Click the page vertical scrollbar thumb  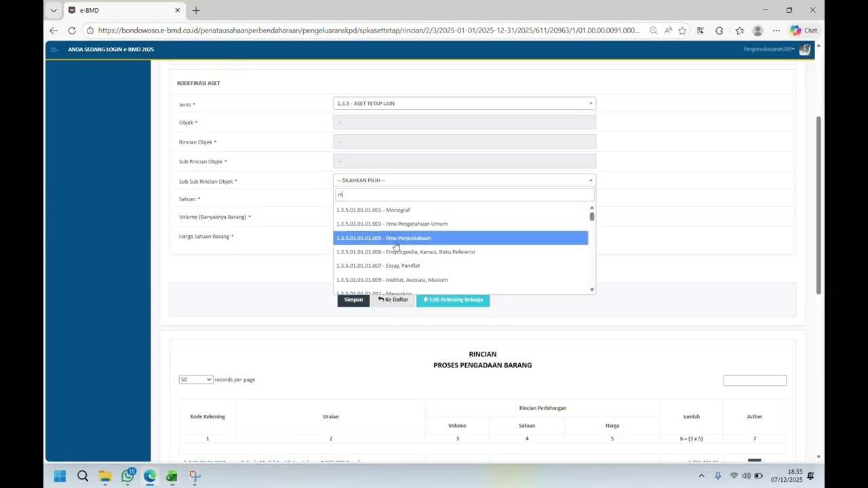(x=818, y=205)
